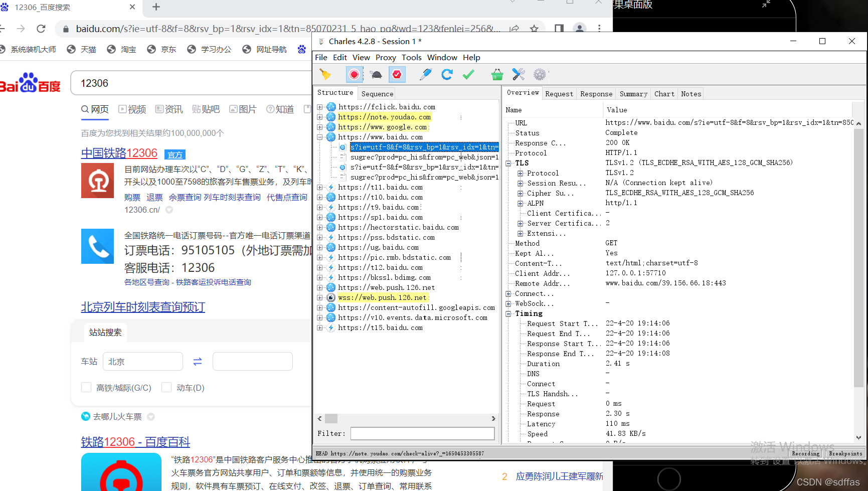Collapse the TLS section in Overview
868x491 pixels.
[x=508, y=163]
